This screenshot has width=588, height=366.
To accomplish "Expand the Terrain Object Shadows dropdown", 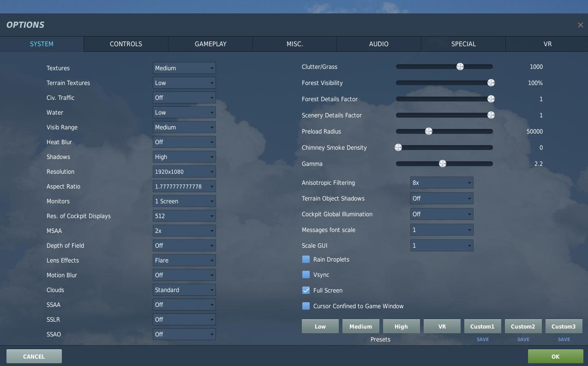I will point(442,198).
